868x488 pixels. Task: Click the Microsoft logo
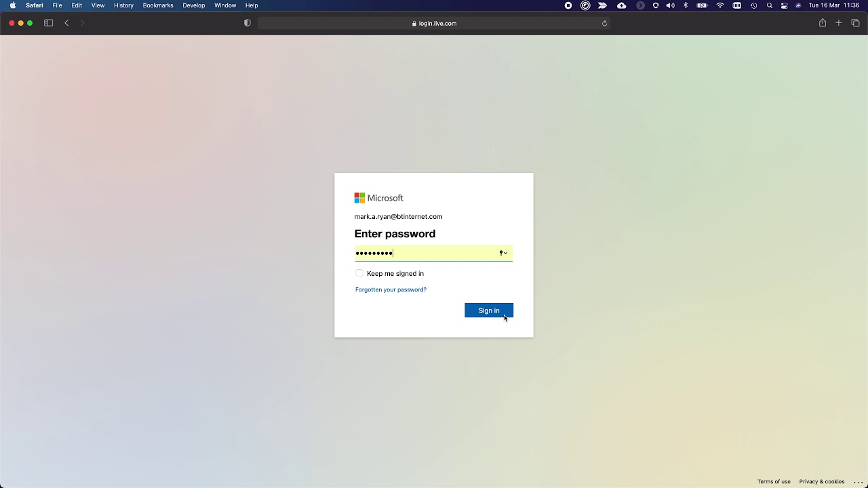pyautogui.click(x=378, y=198)
